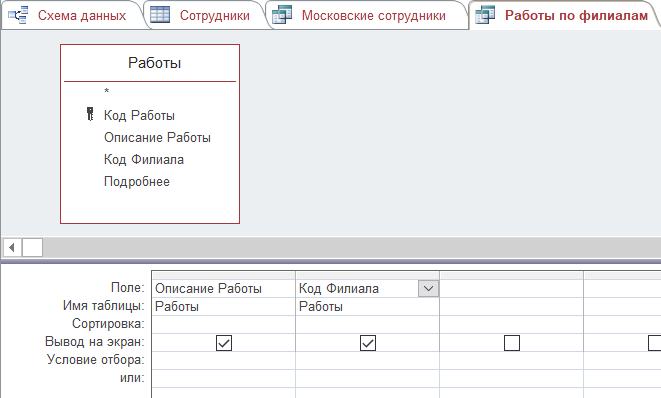The image size is (661, 398).
Task: Click table name Работы under Код Филиала
Action: pos(368,307)
